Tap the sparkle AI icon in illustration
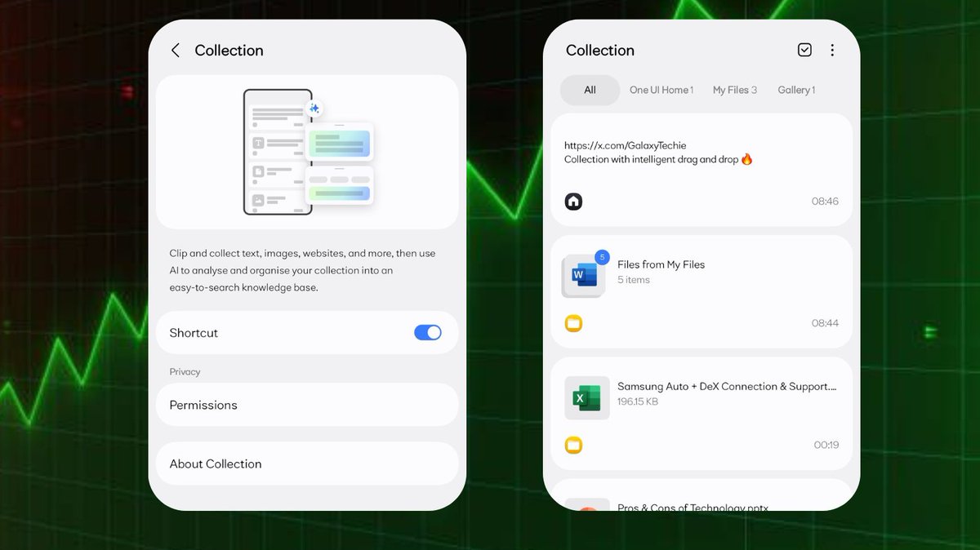Viewport: 980px width, 550px height. 314,109
